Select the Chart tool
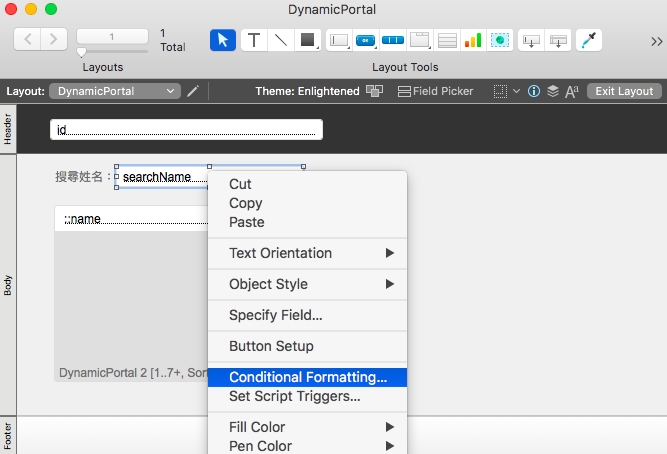Image resolution: width=667 pixels, height=454 pixels. coord(473,40)
